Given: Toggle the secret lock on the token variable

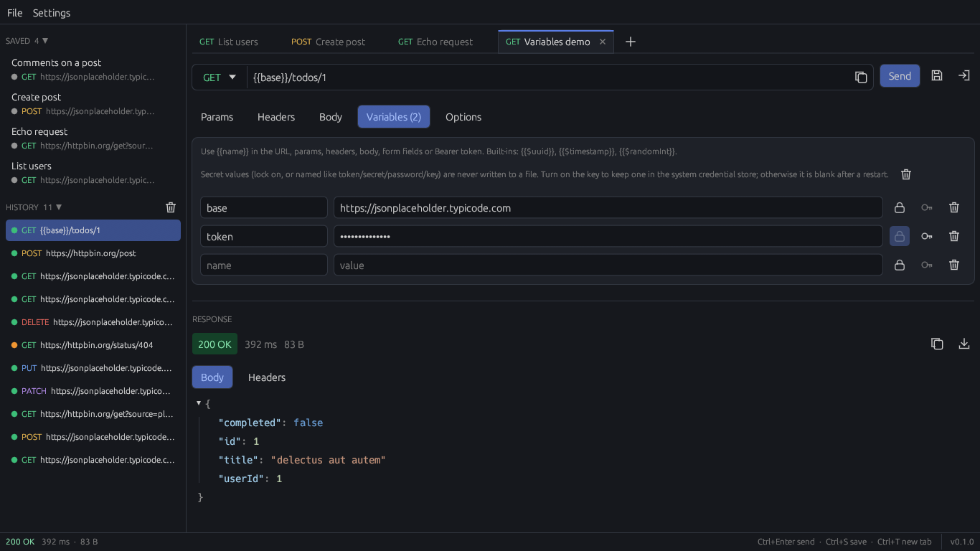Looking at the screenshot, I should point(900,236).
